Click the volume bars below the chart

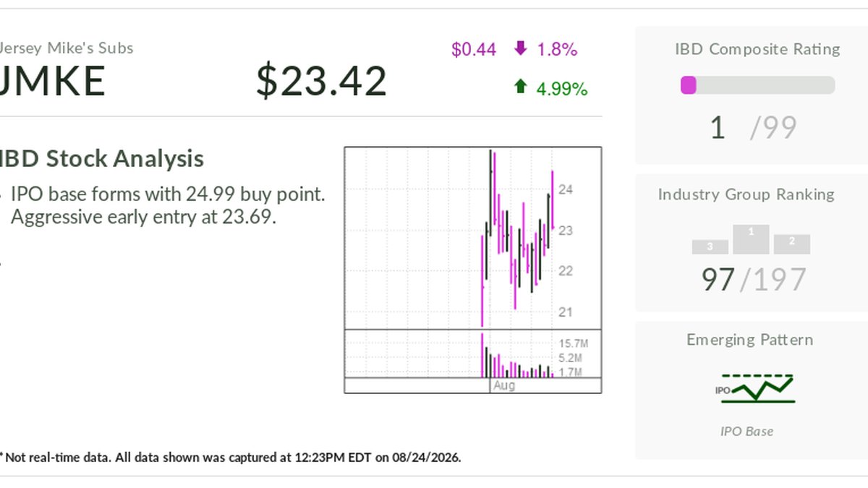pyautogui.click(x=518, y=356)
